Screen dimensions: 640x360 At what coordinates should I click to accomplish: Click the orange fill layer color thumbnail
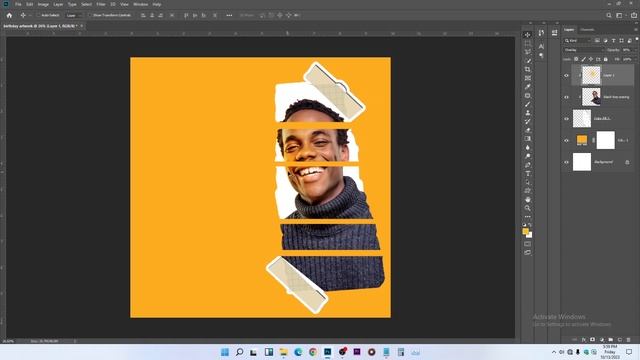point(582,140)
